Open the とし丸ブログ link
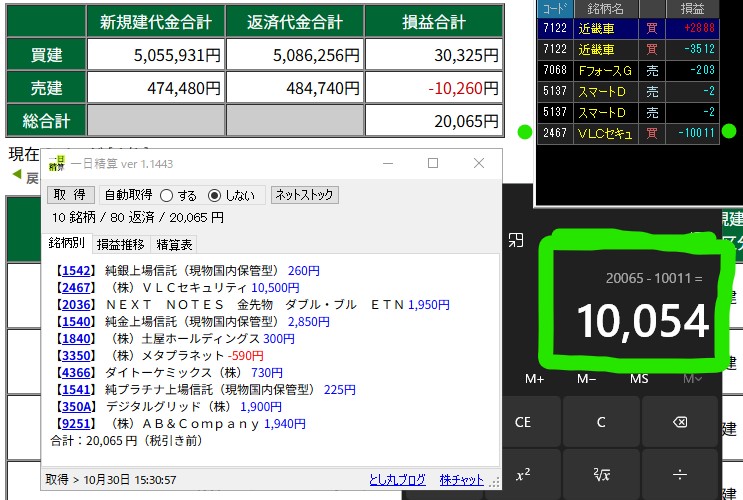 397,480
